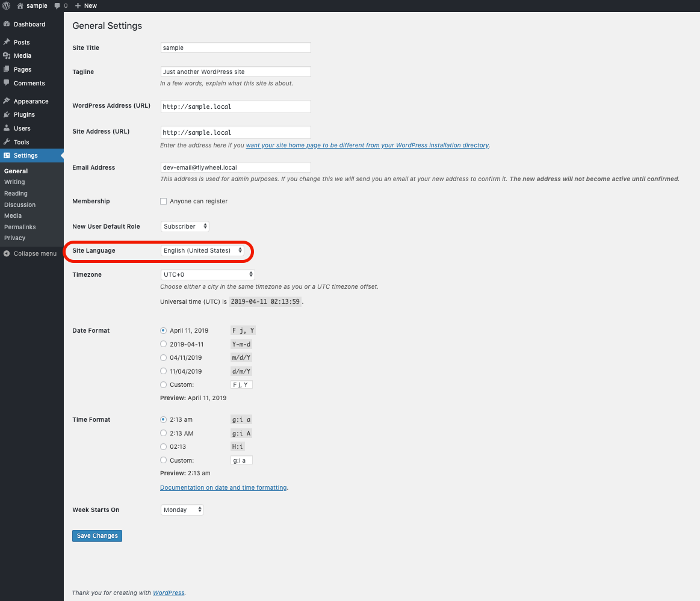Click the Pages icon in sidebar
700x601 pixels.
pos(7,69)
